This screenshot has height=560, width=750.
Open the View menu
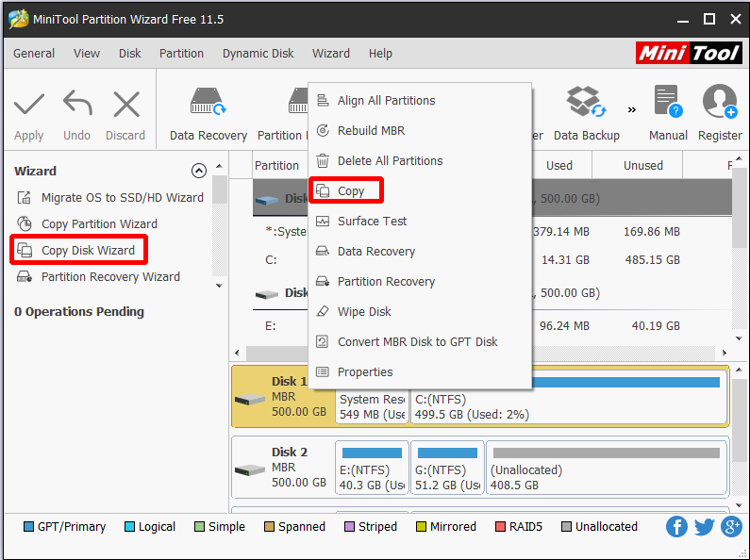[87, 53]
